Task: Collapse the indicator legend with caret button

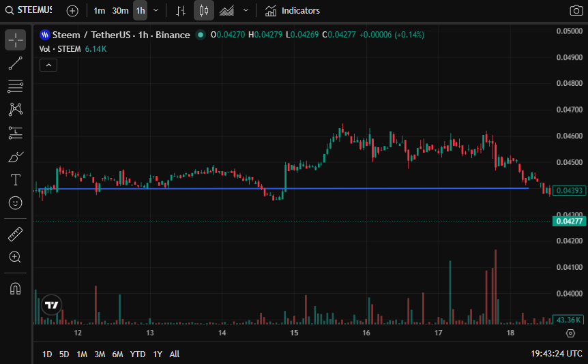Action: coord(48,65)
